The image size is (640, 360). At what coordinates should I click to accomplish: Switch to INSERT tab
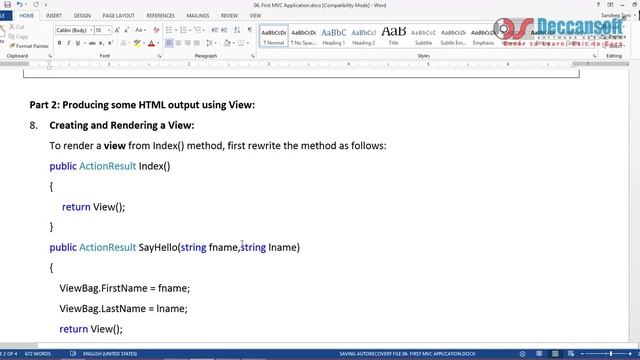coord(54,16)
